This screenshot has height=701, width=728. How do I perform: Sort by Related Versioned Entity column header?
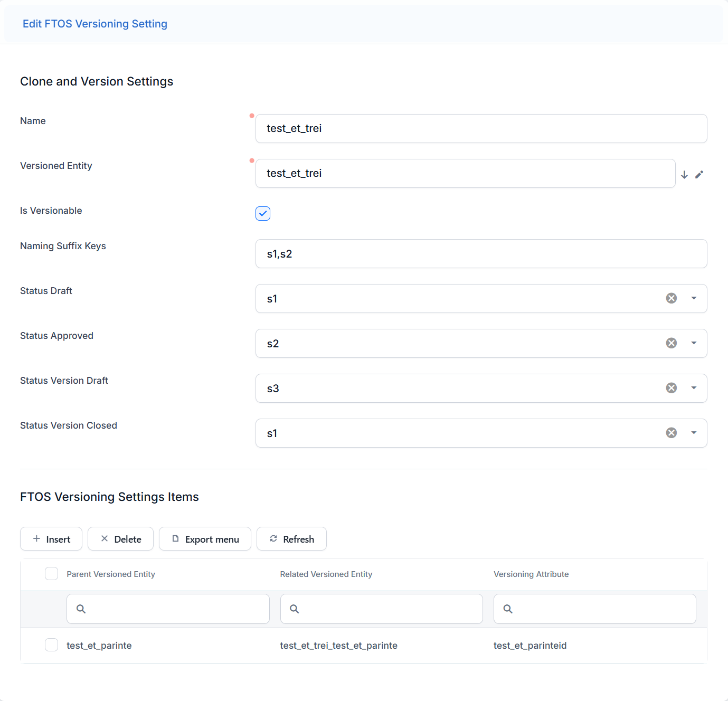[326, 574]
